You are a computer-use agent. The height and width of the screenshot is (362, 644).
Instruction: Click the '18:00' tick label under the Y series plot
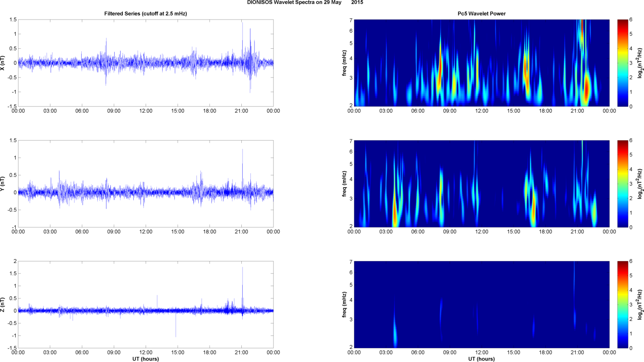pos(210,232)
